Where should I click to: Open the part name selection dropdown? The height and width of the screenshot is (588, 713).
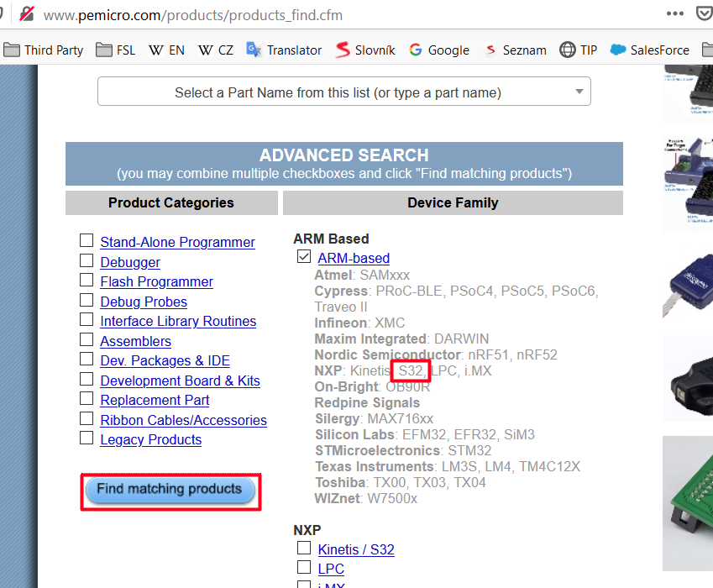[344, 92]
